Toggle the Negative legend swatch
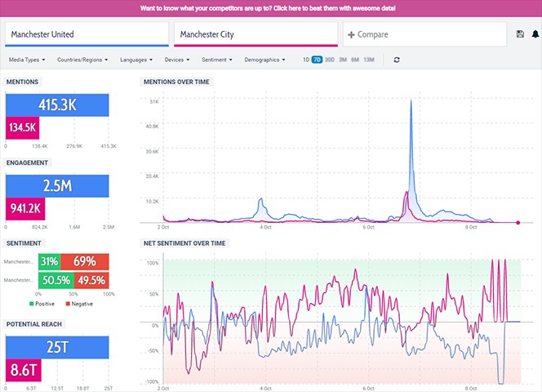Viewport: 542px width, 392px height. tap(68, 304)
